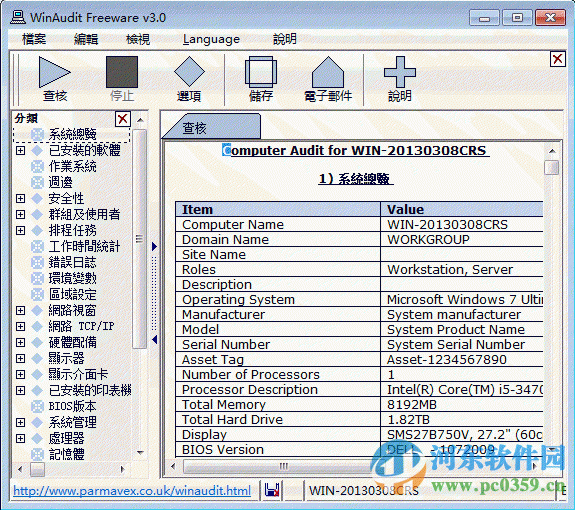Open the 檔案 menu

tap(34, 39)
